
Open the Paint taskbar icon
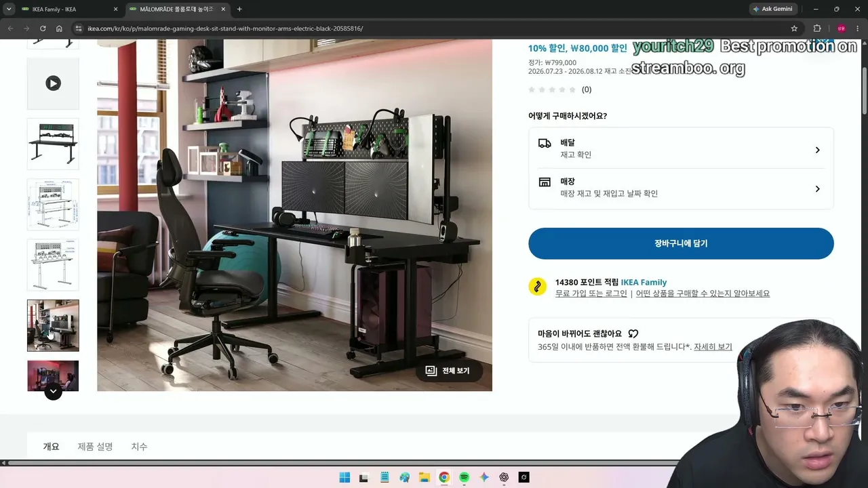click(405, 477)
